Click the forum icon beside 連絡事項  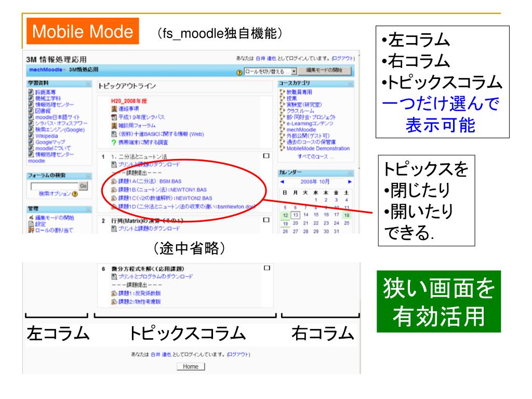click(x=114, y=109)
